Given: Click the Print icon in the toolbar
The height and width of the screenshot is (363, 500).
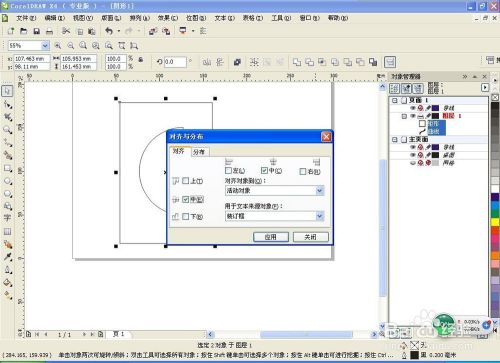Looking at the screenshot, I should tap(49, 31).
